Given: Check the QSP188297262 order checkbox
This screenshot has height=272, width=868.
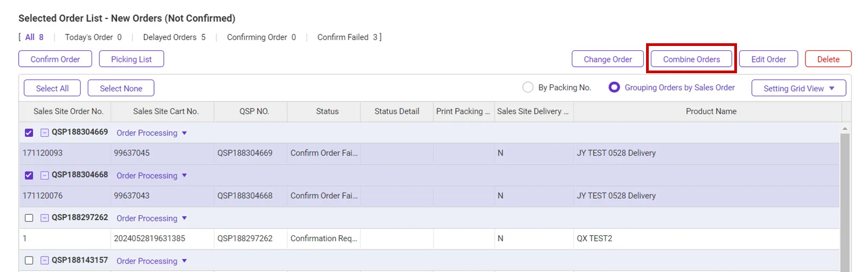Looking at the screenshot, I should pyautogui.click(x=29, y=218).
